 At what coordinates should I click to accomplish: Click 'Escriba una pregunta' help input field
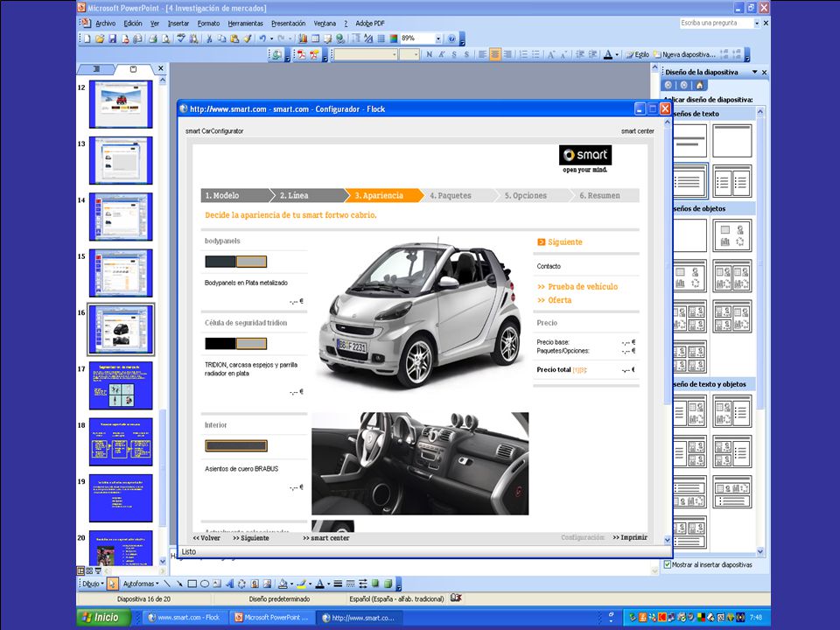(716, 23)
